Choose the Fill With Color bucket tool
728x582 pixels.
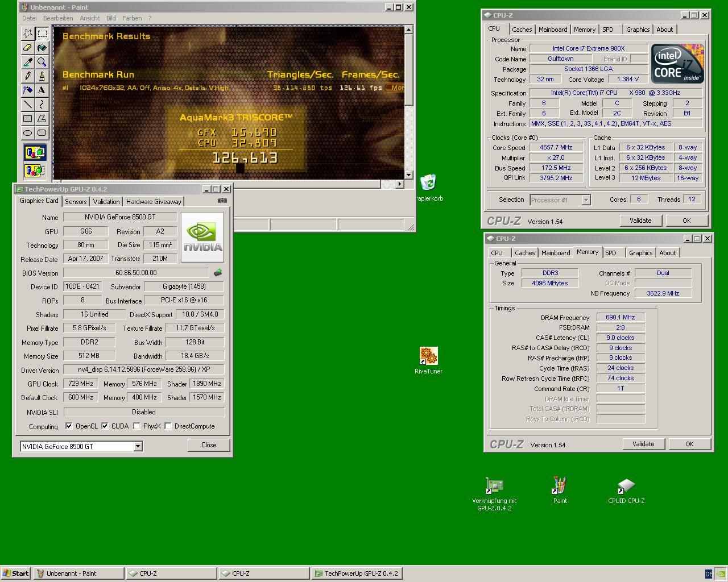click(x=42, y=48)
